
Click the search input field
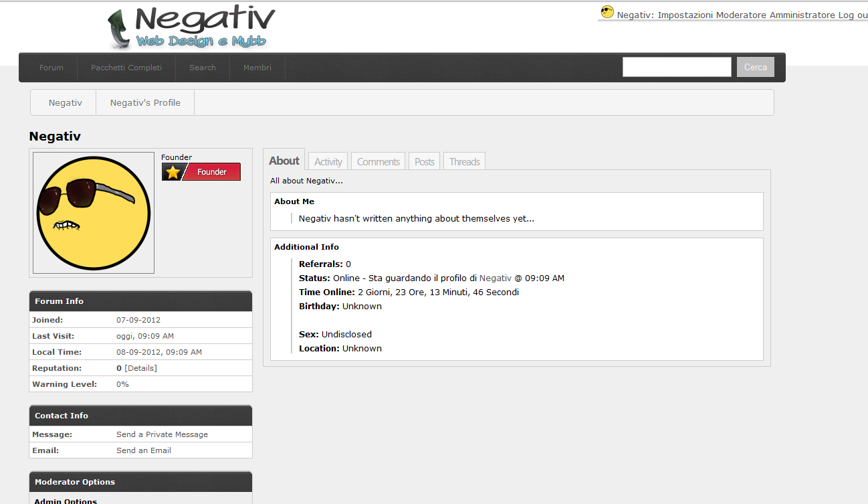(677, 67)
